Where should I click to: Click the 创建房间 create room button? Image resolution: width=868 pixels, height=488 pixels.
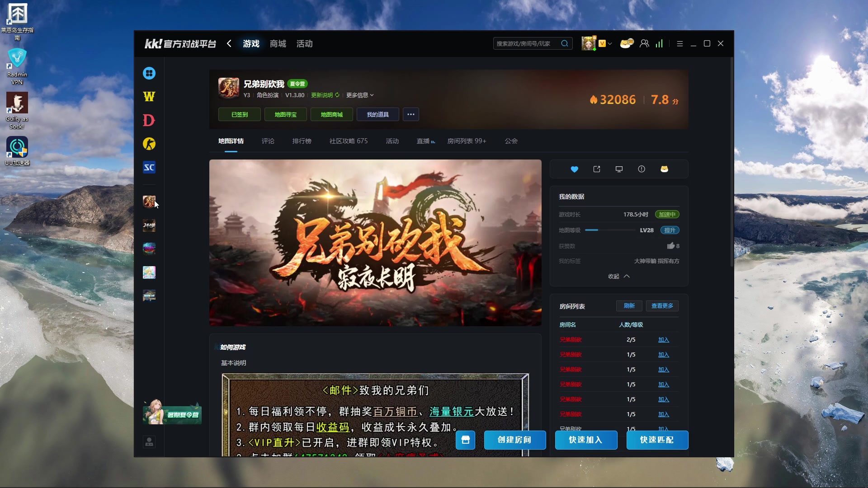[x=515, y=440]
